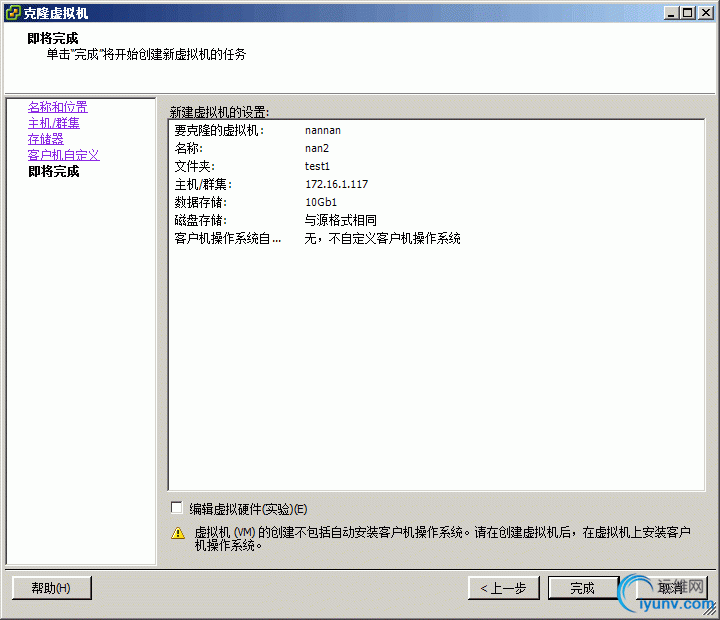The width and height of the screenshot is (720, 620).
Task: Go to the 主机/群集 step link
Action: pyautogui.click(x=54, y=123)
